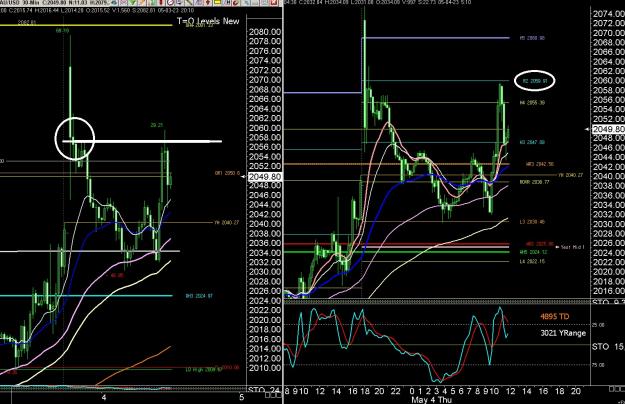Screen dimensions: 625x404
Task: Click the '25.00' stochastic level label
Action: coord(598,325)
